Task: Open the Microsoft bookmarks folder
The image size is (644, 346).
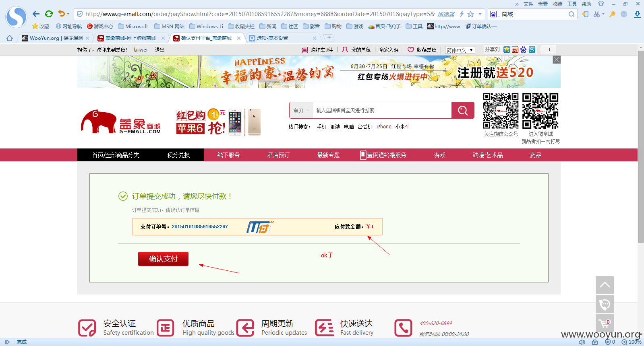Action: (x=133, y=27)
